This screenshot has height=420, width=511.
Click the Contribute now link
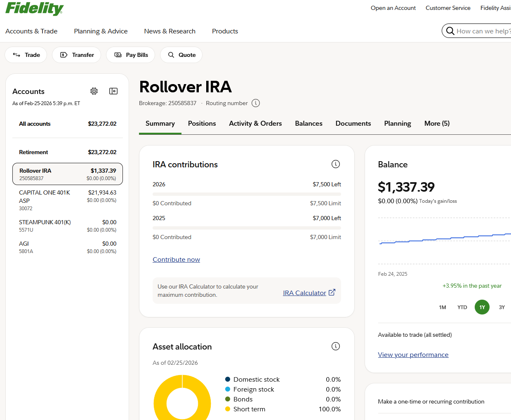[x=176, y=260]
